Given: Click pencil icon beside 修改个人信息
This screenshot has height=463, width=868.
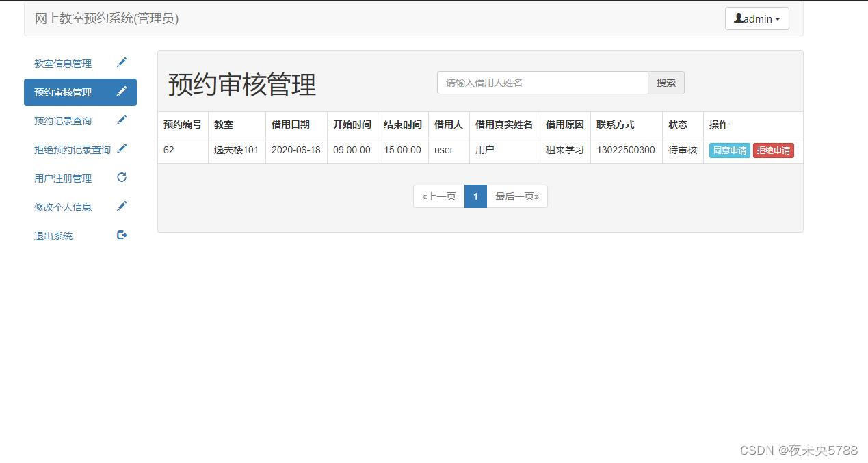Looking at the screenshot, I should [x=122, y=207].
